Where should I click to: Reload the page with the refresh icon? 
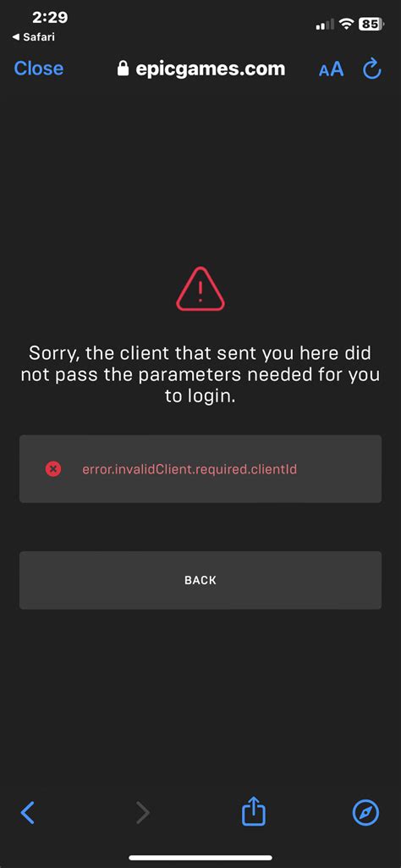(372, 69)
